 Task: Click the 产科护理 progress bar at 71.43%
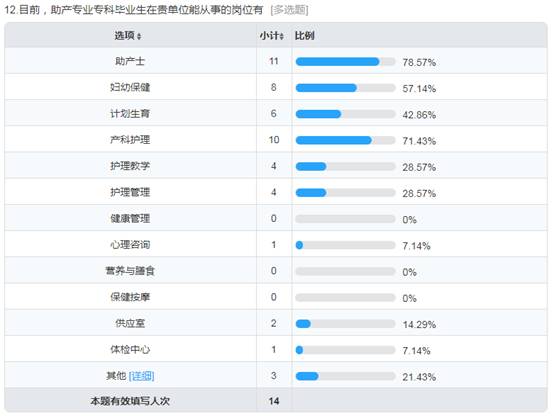[x=345, y=140]
